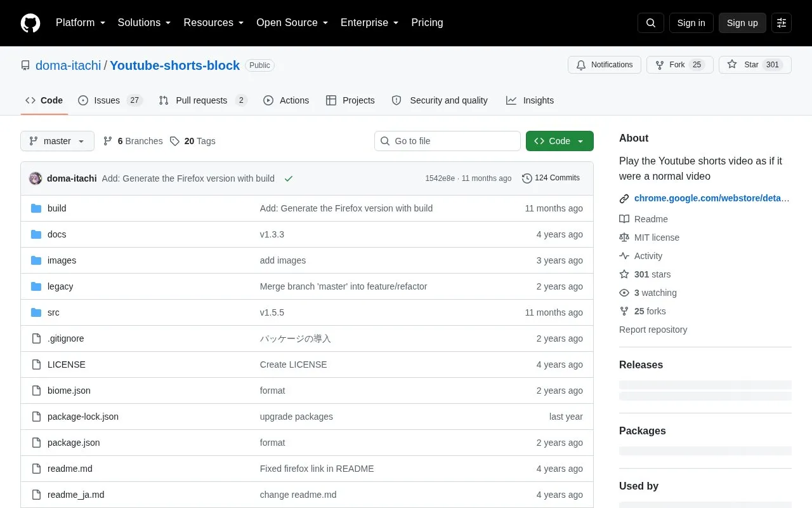Switch to the Security and quality tab
Image resolution: width=812 pixels, height=508 pixels.
(440, 100)
